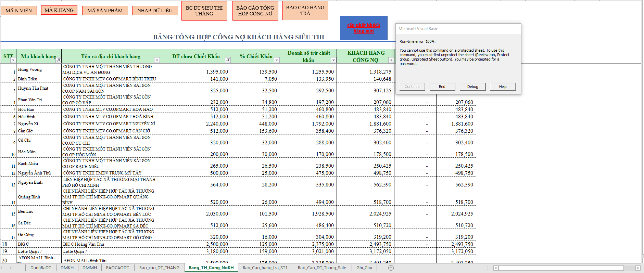Select cell CÔNG TY TNHH TMDV TRUNG MỸ TÂY
Viewport: 644px width, 273px height.
[x=111, y=173]
